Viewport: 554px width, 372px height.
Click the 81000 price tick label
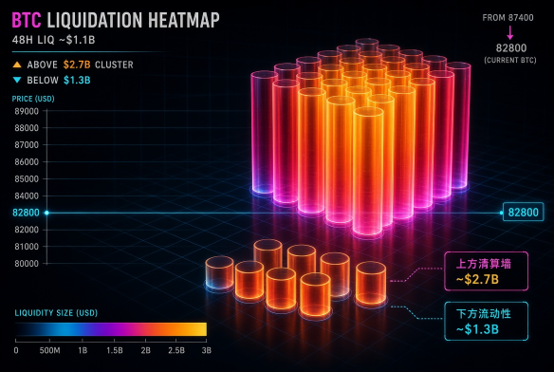[26, 247]
